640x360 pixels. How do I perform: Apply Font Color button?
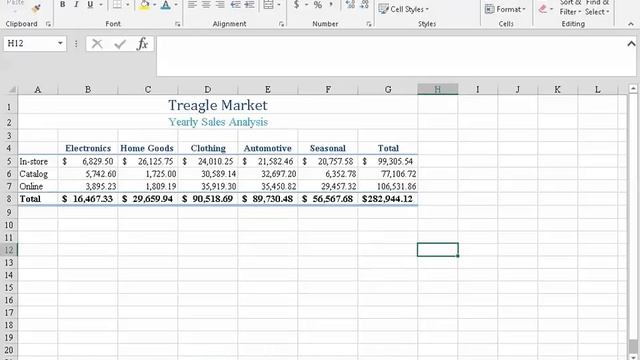[166, 4]
